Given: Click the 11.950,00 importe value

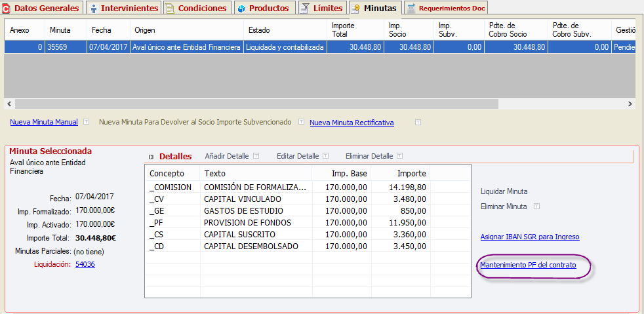Looking at the screenshot, I should coord(407,222).
